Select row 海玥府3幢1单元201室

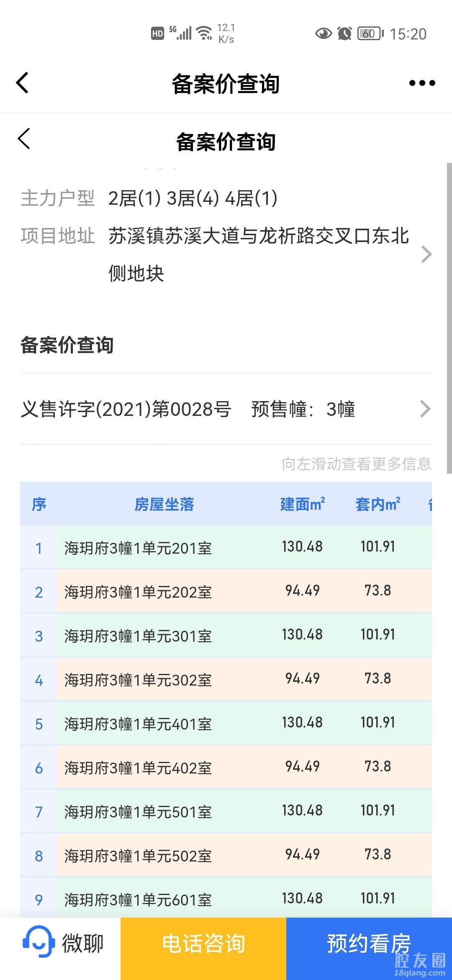click(x=138, y=548)
